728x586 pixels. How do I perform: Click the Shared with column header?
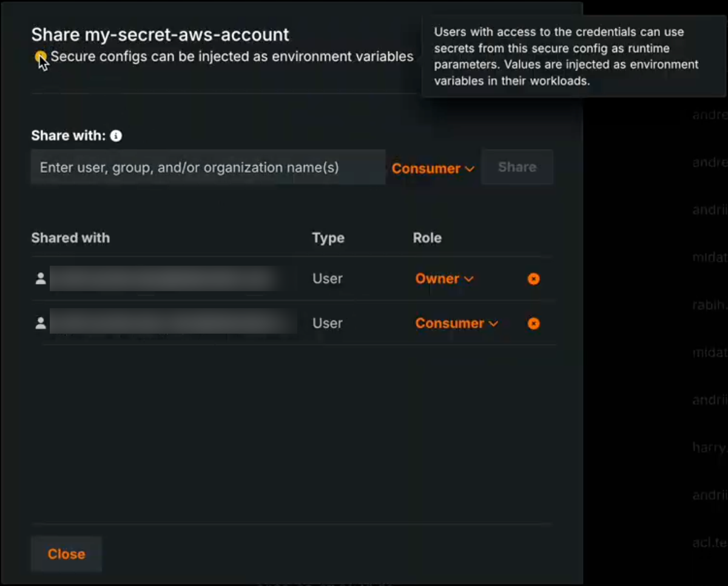(70, 238)
